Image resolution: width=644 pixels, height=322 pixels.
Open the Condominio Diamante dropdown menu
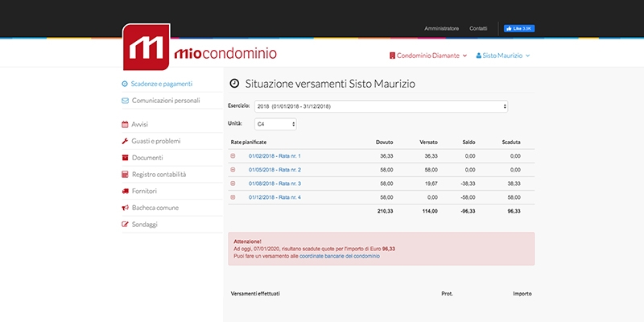[x=428, y=56]
